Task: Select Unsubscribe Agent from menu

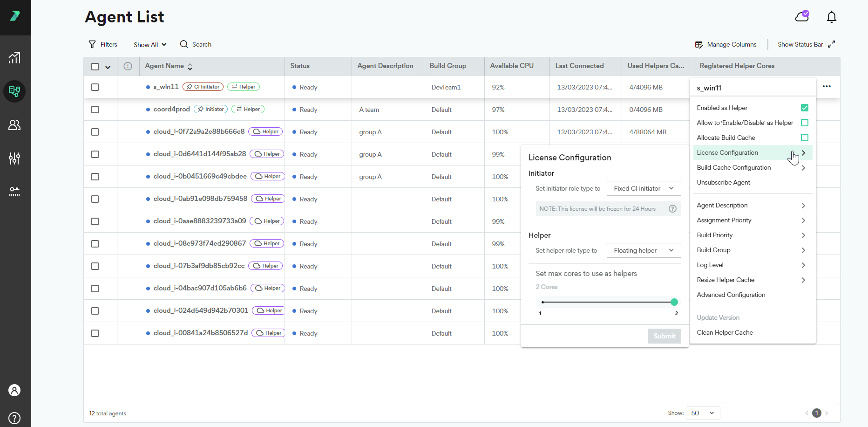Action: pyautogui.click(x=723, y=183)
